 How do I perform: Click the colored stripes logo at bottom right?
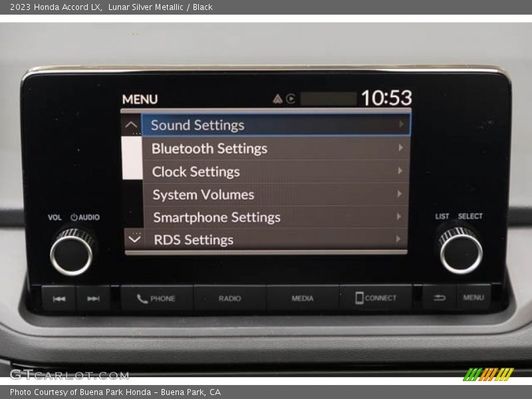(488, 374)
